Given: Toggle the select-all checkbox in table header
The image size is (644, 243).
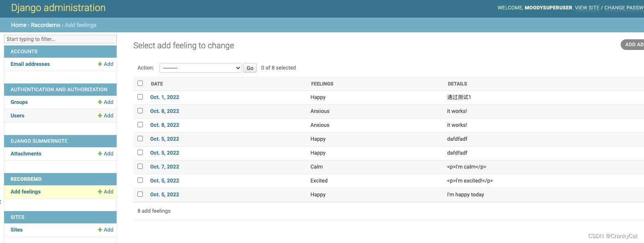Looking at the screenshot, I should pyautogui.click(x=140, y=83).
